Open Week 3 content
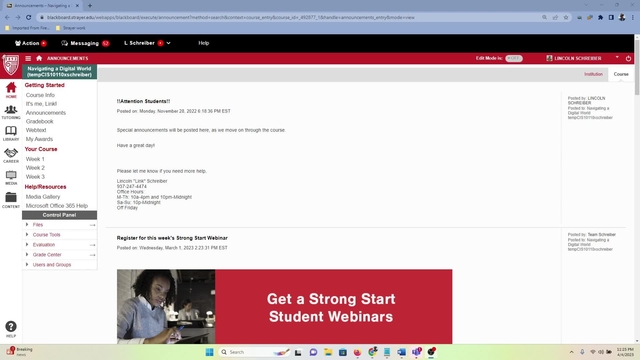 point(35,177)
